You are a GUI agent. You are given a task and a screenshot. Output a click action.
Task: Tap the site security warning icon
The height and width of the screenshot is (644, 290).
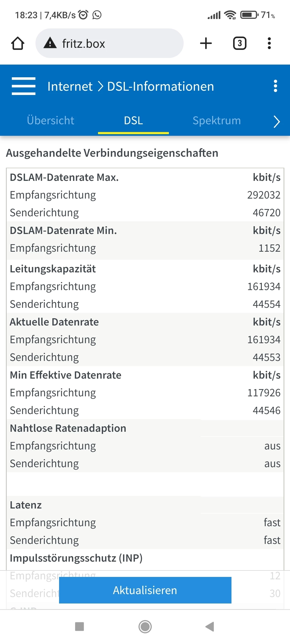(x=50, y=43)
